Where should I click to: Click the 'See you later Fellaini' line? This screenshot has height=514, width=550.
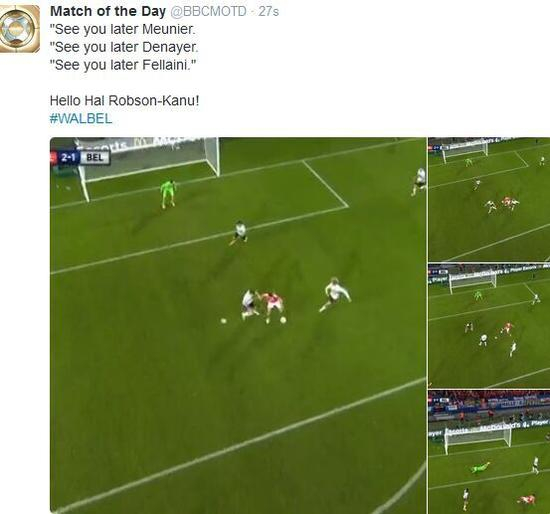point(123,65)
